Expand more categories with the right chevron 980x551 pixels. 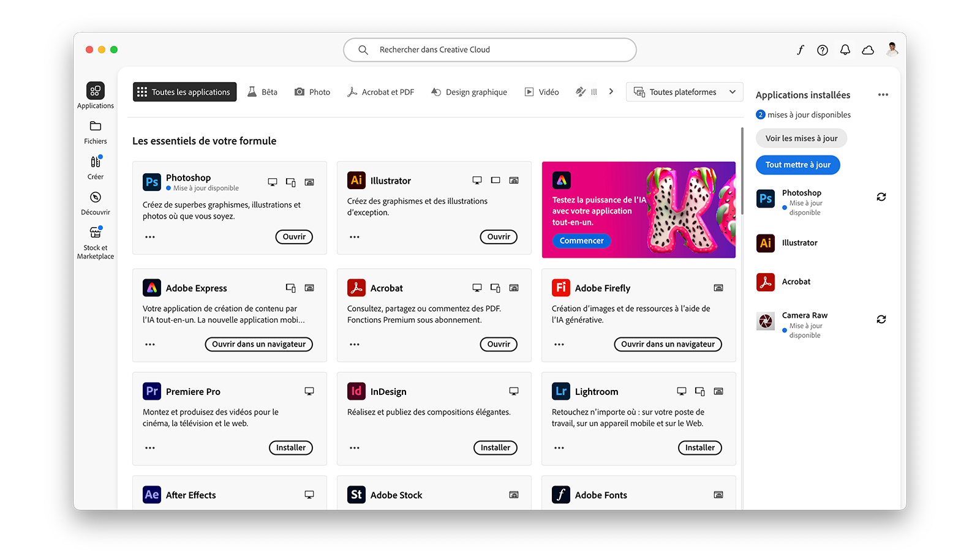[x=611, y=91]
